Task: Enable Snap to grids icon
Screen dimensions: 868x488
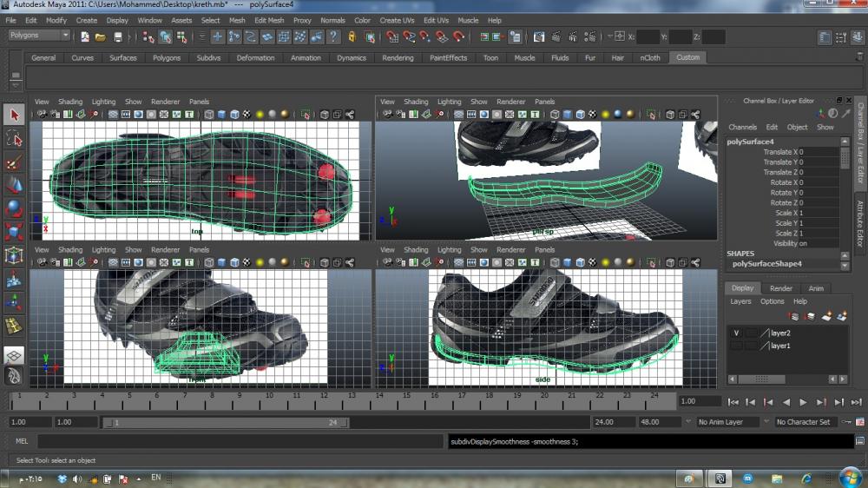Action: tap(392, 37)
